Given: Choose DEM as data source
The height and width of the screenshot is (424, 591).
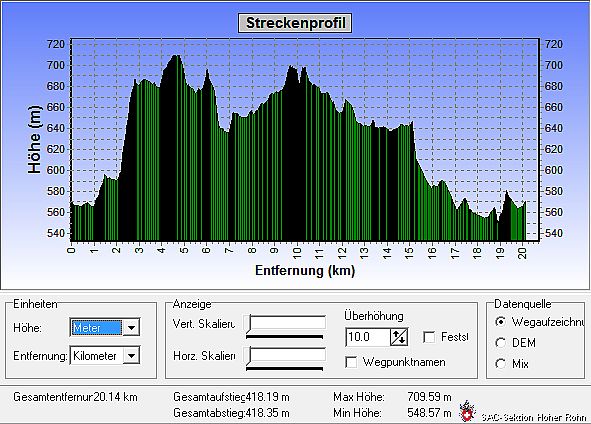Looking at the screenshot, I should click(500, 343).
